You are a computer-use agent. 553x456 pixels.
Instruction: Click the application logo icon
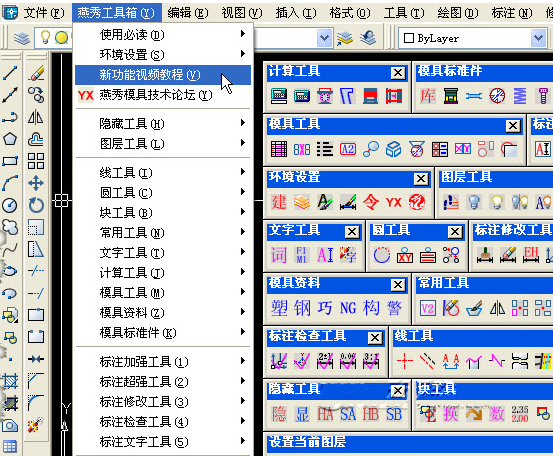[10, 13]
